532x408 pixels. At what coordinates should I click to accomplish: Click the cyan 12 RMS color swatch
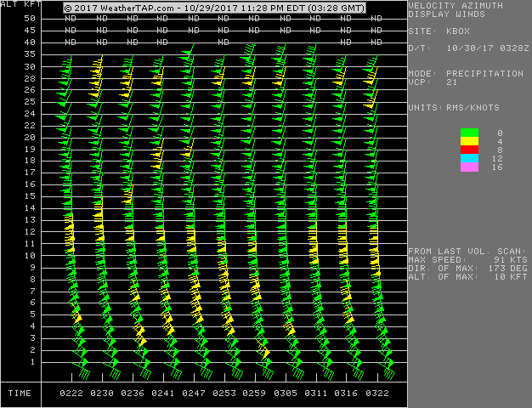tap(469, 158)
